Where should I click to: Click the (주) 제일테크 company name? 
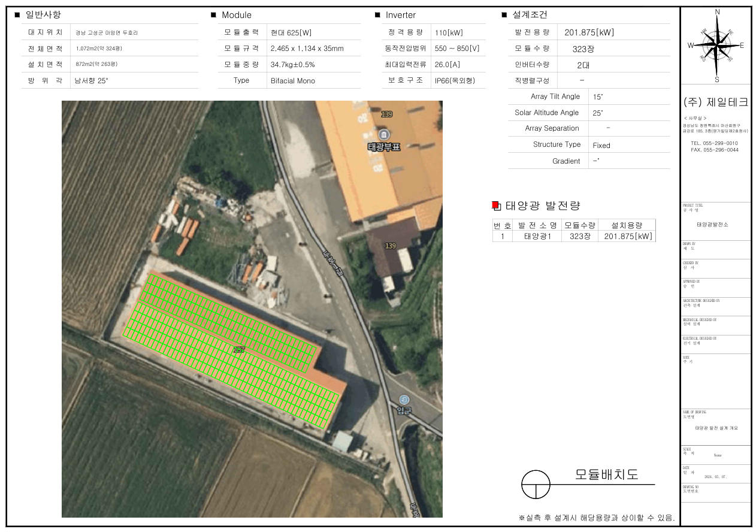pyautogui.click(x=716, y=102)
